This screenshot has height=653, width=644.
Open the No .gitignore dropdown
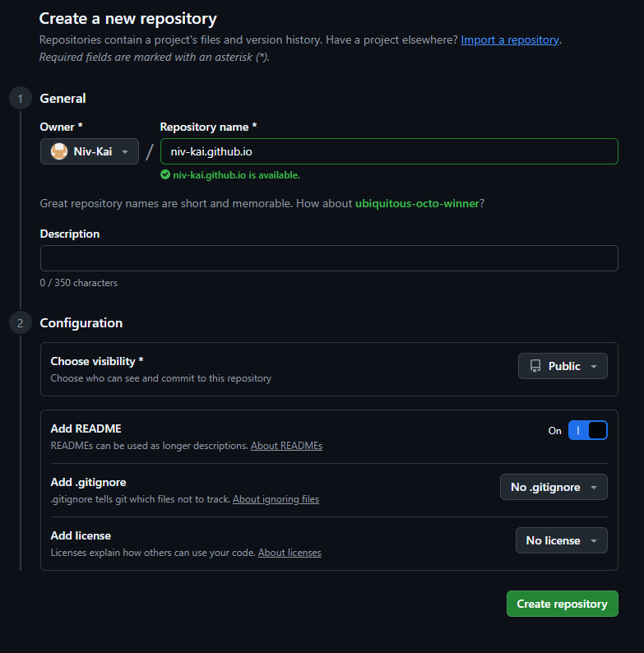point(554,487)
